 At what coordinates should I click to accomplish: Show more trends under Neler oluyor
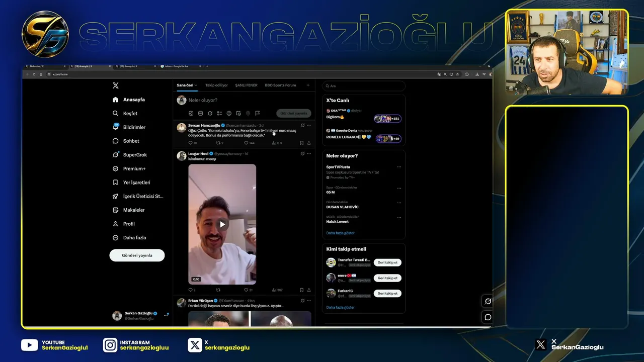tap(341, 233)
